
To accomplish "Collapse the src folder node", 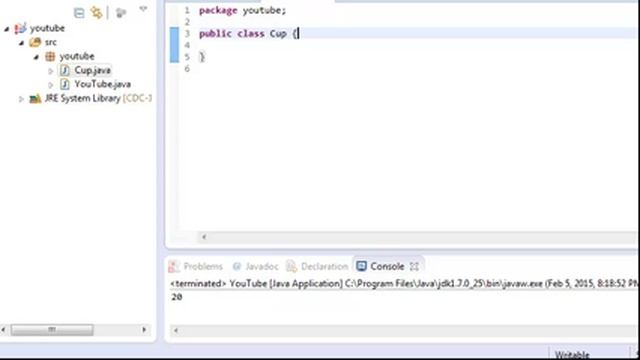I will tap(22, 42).
